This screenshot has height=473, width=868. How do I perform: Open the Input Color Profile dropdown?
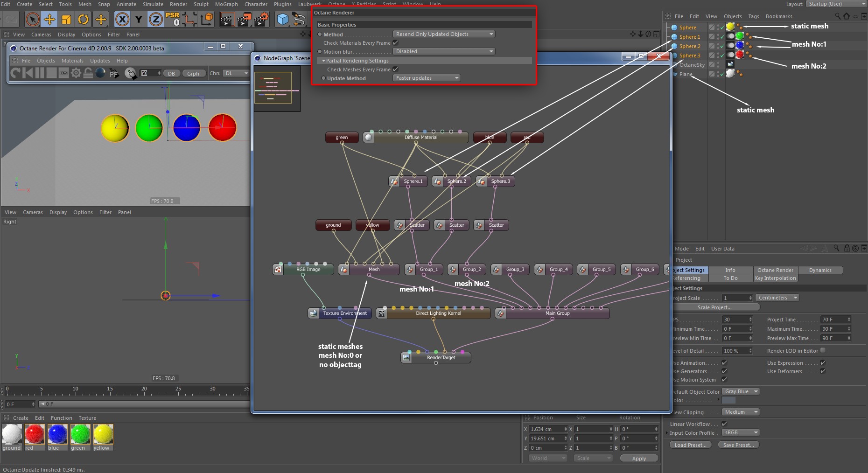pos(741,432)
